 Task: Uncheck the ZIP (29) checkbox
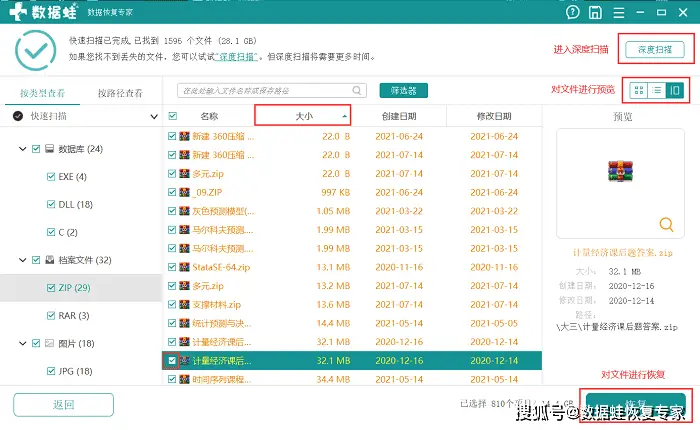pyautogui.click(x=51, y=288)
